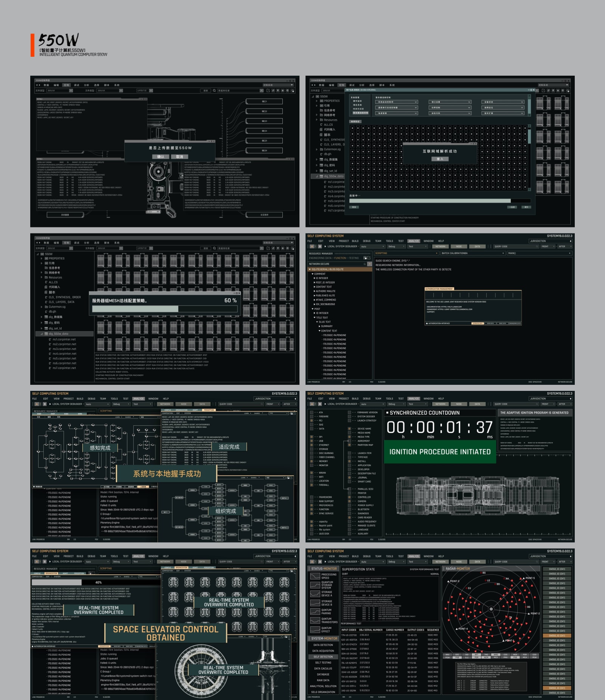Open the Storage Device A graph icon
Image resolution: width=605 pixels, height=700 pixels.
[x=315, y=594]
